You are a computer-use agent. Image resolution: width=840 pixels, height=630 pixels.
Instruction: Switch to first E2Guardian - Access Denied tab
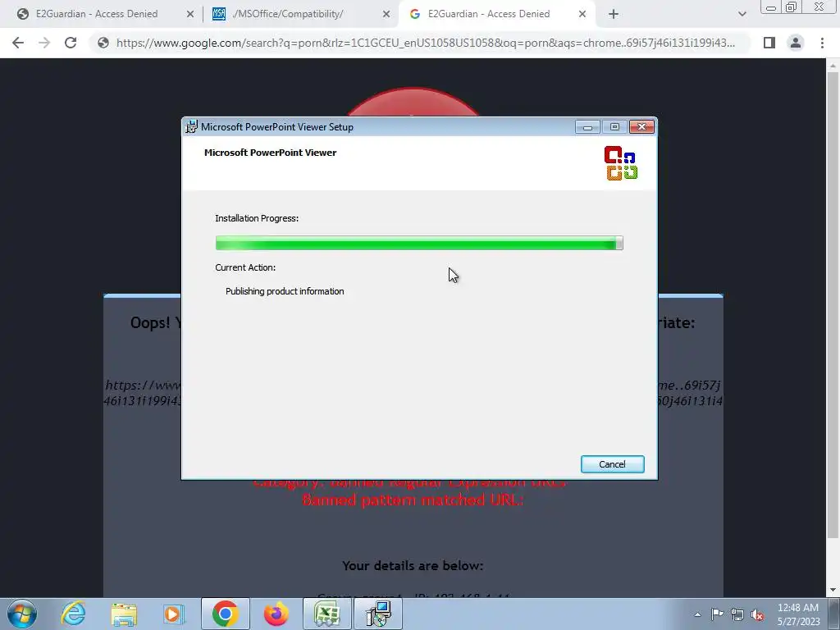[x=97, y=14]
